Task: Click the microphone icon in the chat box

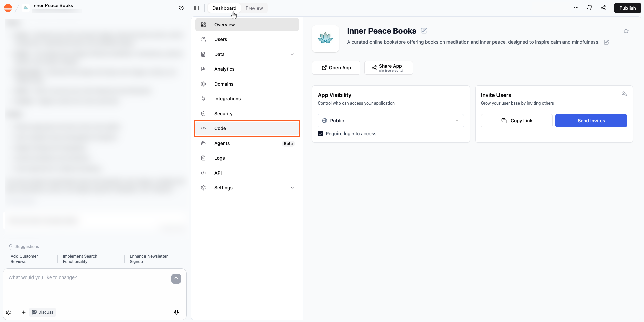Action: 176,312
